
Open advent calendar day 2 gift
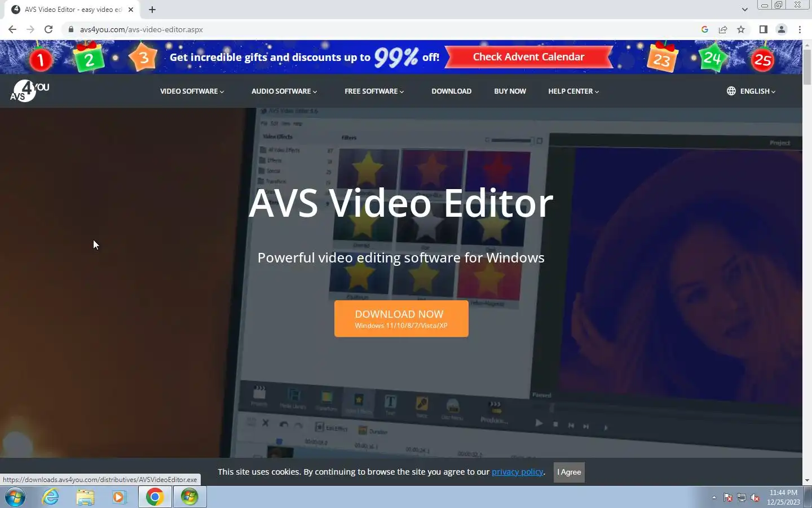coord(89,59)
